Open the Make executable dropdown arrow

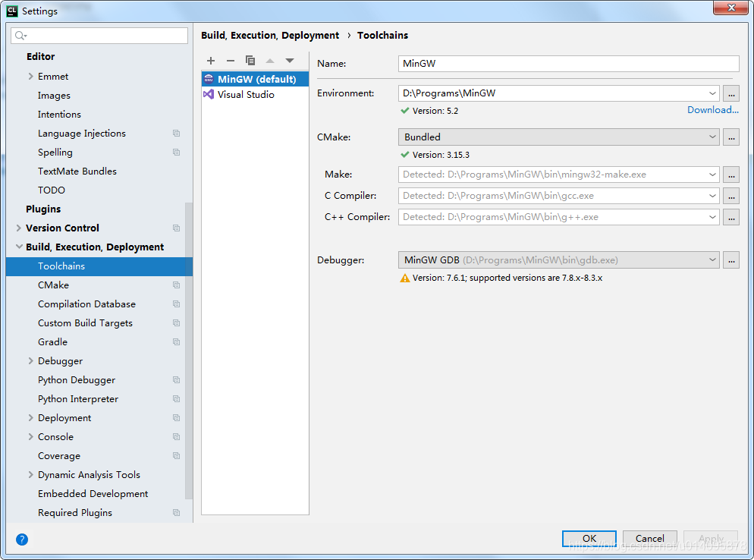click(x=712, y=175)
